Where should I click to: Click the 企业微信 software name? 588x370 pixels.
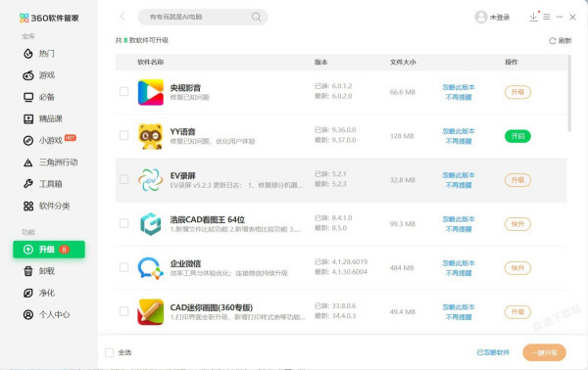[185, 263]
